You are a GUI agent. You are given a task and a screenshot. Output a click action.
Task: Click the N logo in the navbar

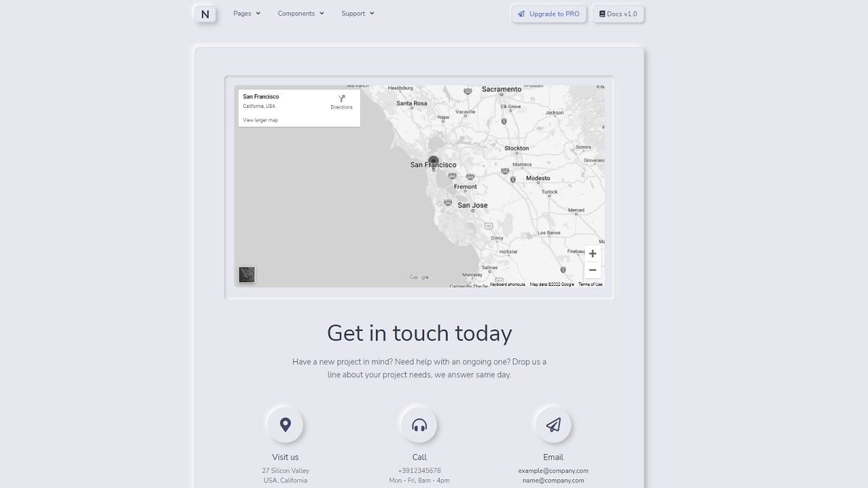click(x=205, y=13)
